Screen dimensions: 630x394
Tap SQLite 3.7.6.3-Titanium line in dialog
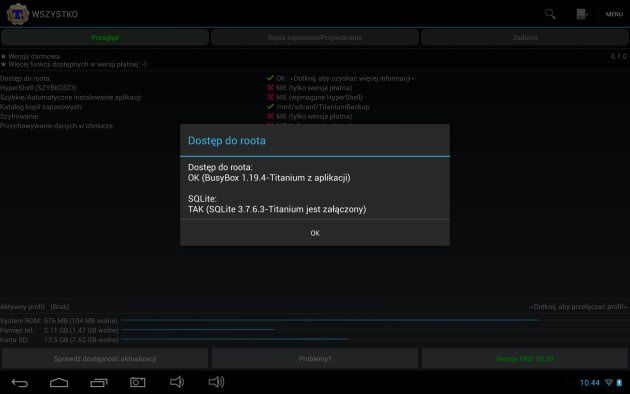tap(277, 209)
